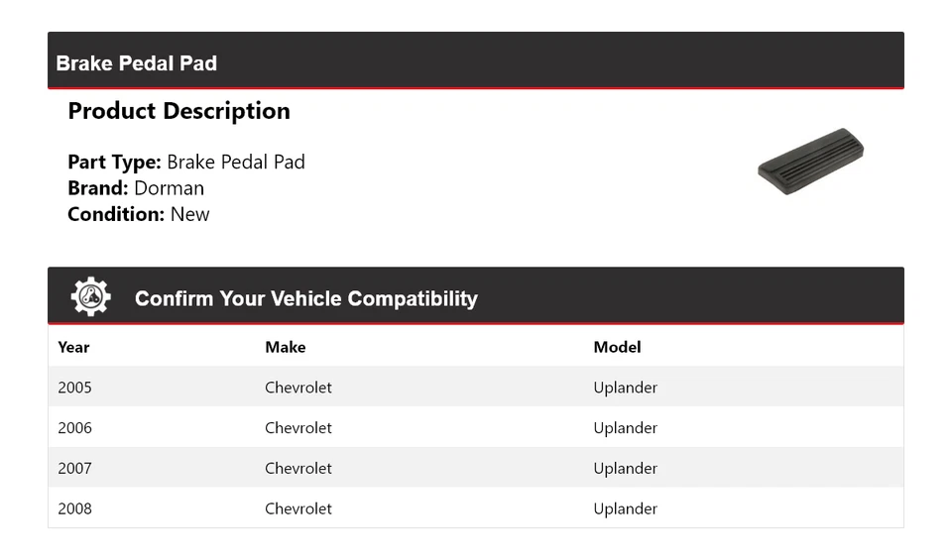Click the gear compatibility icon
Viewport: 952px width, 560px height.
click(x=90, y=296)
